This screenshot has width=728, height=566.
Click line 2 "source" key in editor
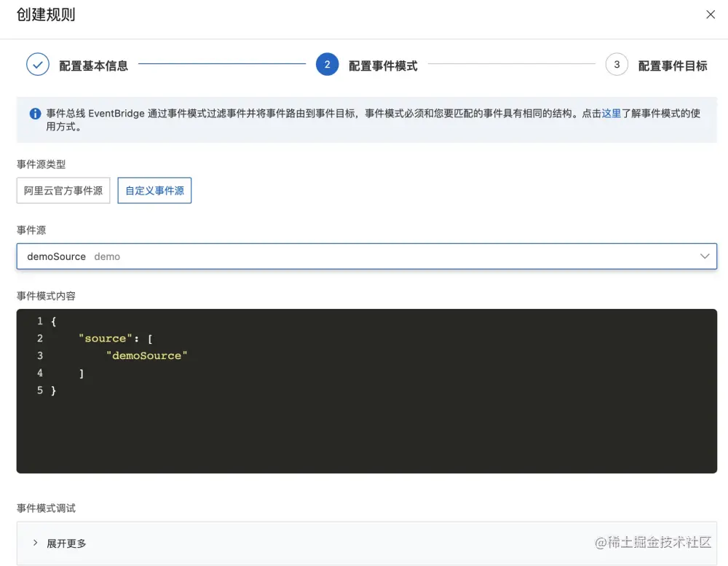click(106, 338)
